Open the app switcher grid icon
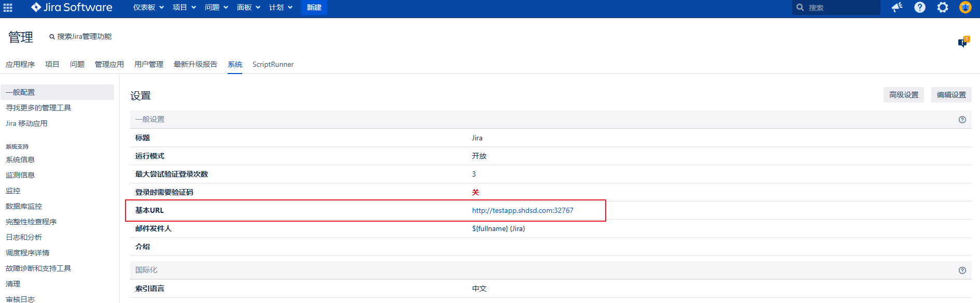Viewport: 980px width, 303px height. click(8, 7)
